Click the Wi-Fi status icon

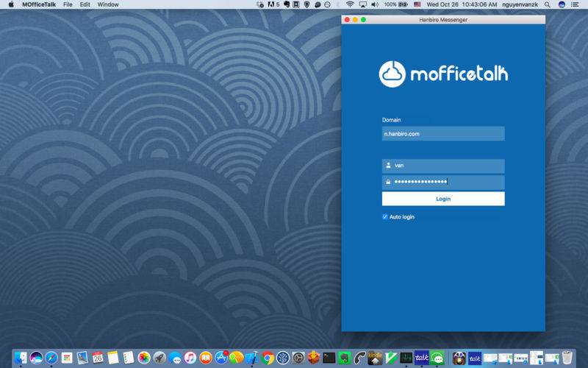(x=350, y=4)
